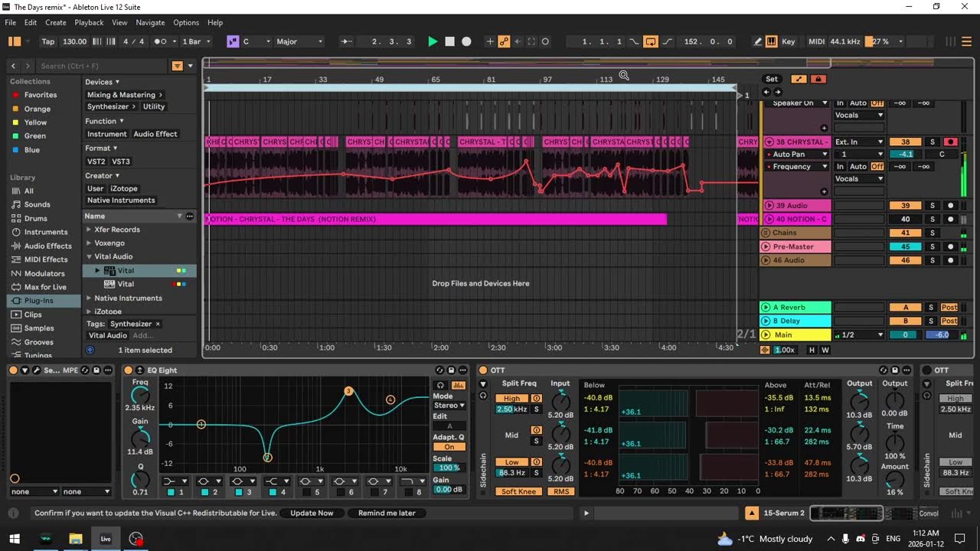Arm the 38 CHRYSTAL track for recording
This screenshot has height=551, width=980.
pos(951,142)
